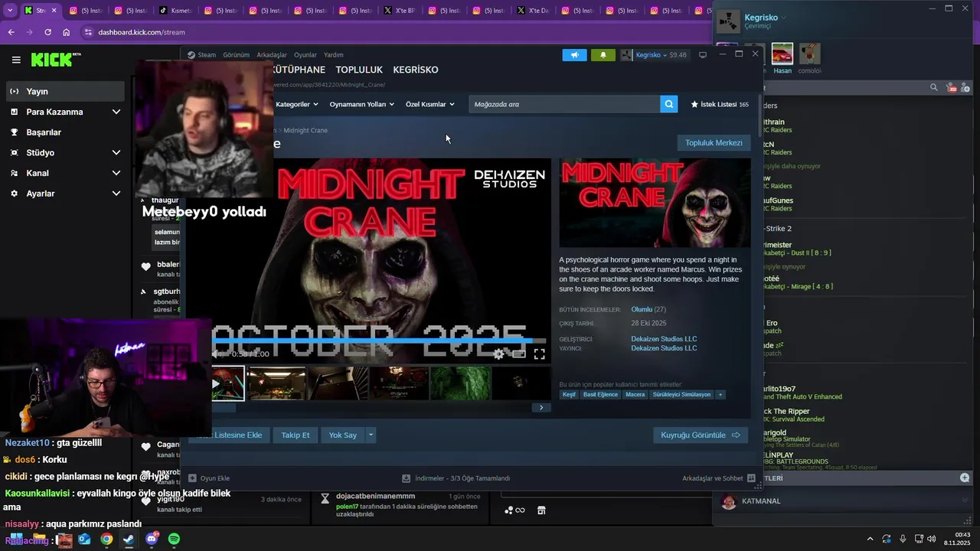Click the trailer progress bar
This screenshot has height=551, width=980.
click(379, 341)
